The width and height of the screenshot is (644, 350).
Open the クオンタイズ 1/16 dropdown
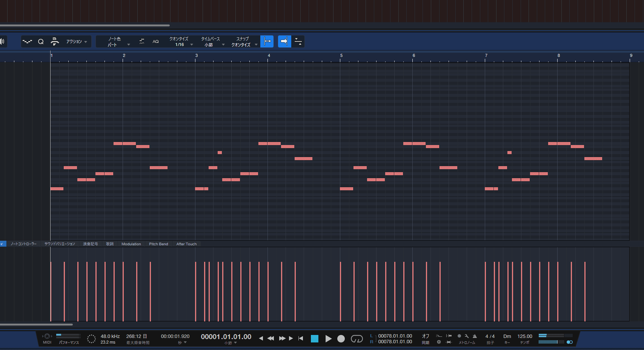coord(181,41)
